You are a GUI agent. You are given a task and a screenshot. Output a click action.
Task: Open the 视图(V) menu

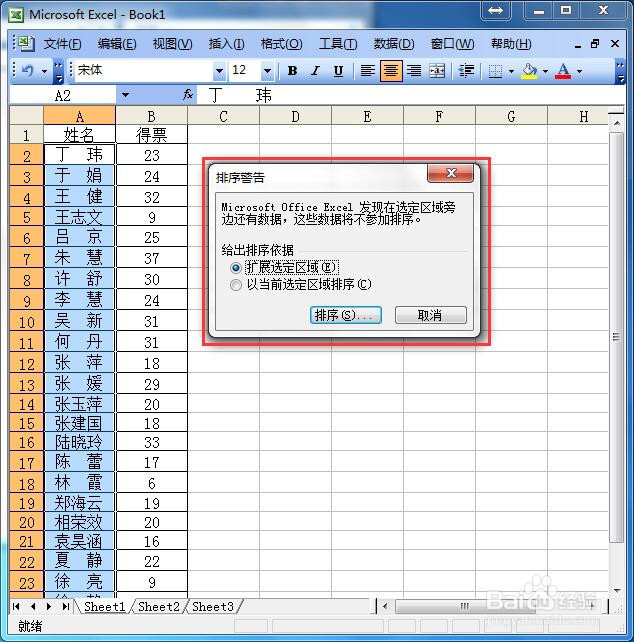172,44
